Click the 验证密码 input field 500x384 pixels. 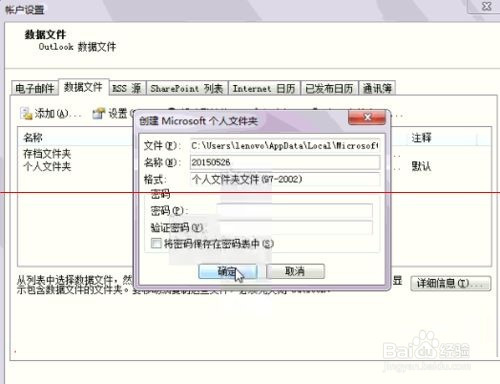[294, 228]
